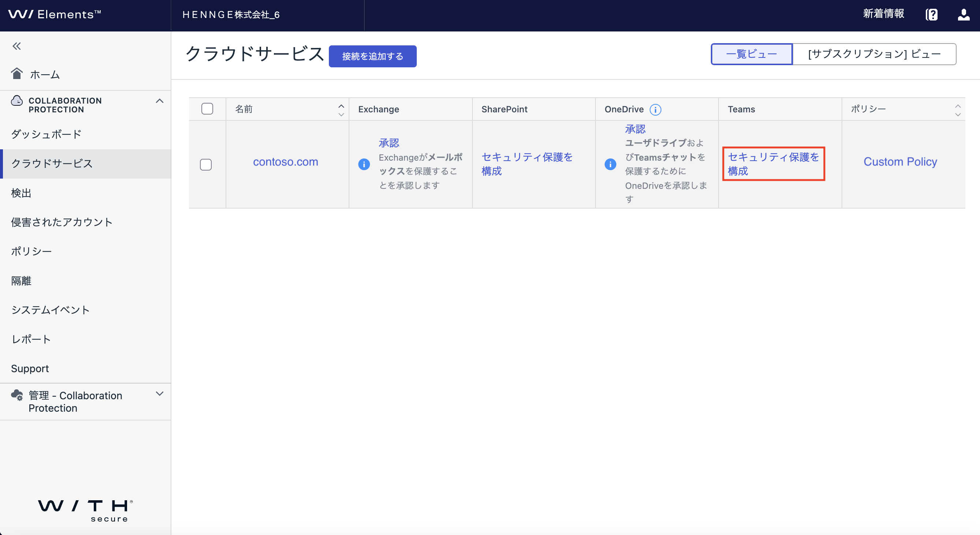Click the management cloud-gear icon
980x535 pixels.
(17, 395)
